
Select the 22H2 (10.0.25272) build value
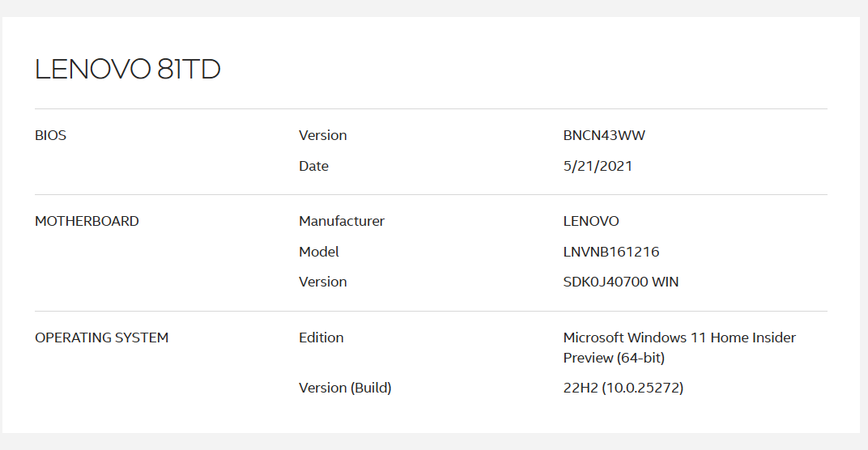tap(623, 388)
